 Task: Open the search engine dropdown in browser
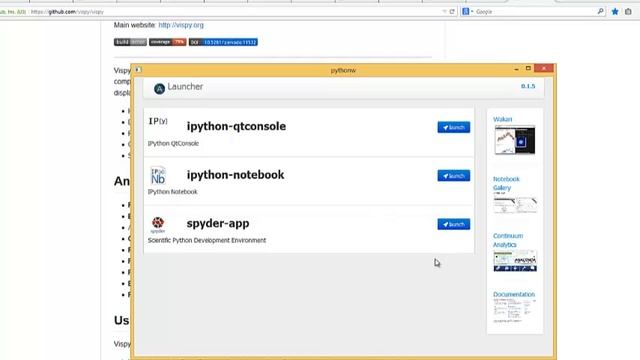pos(467,11)
